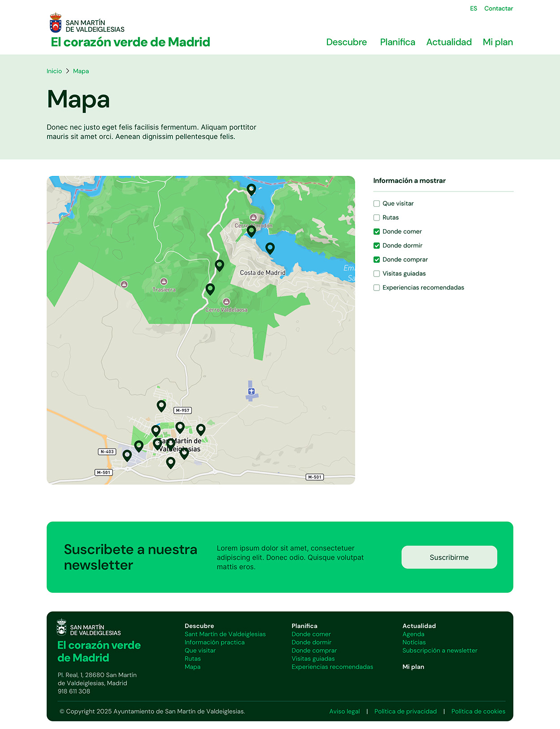Open the ES language selector
The width and height of the screenshot is (560, 729).
[x=474, y=9]
